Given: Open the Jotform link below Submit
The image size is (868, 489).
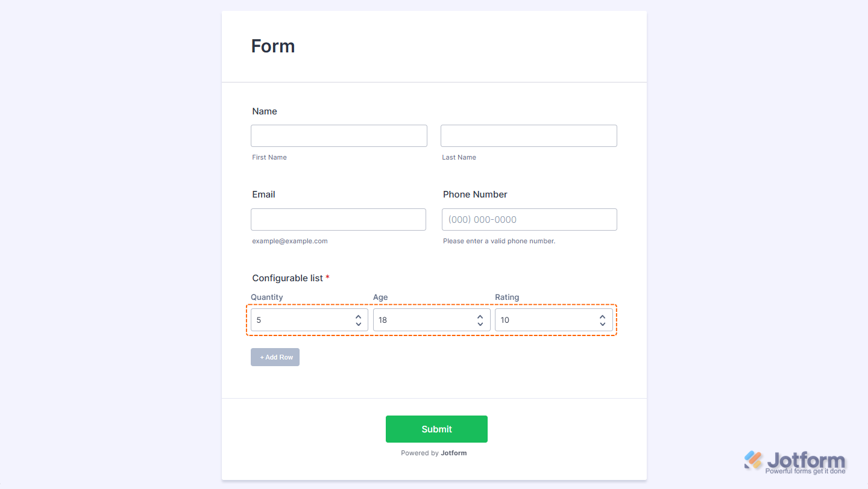Looking at the screenshot, I should click(x=453, y=453).
